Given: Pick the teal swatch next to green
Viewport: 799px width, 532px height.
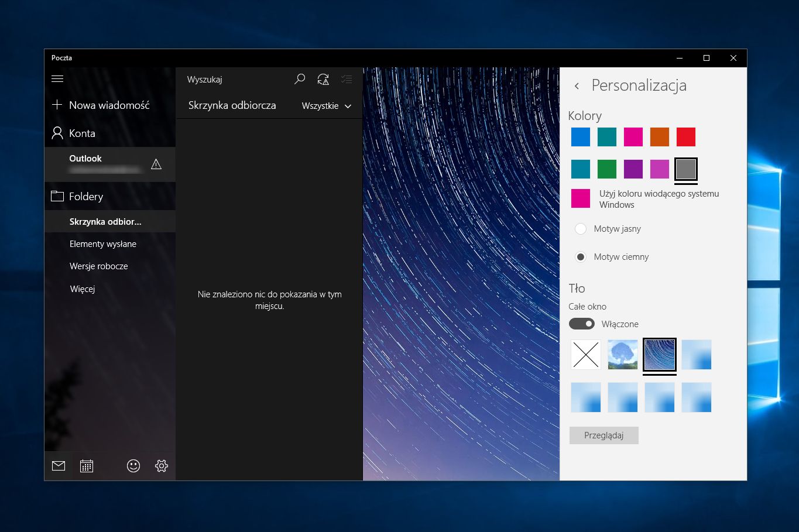Looking at the screenshot, I should pos(581,169).
